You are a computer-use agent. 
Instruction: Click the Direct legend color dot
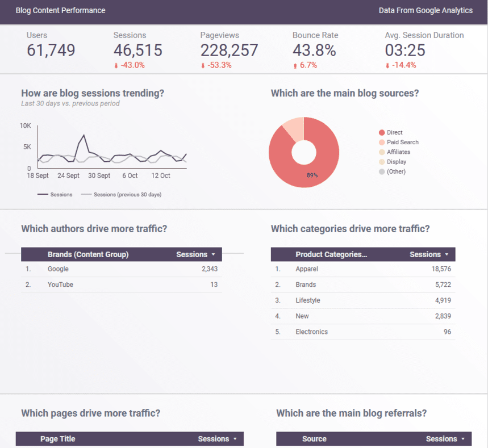[x=382, y=132]
